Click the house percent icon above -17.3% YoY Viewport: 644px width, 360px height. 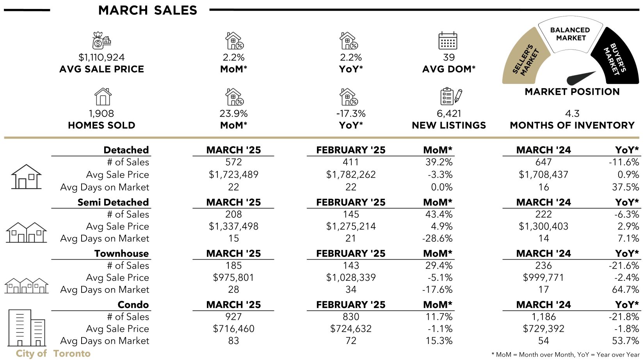coord(349,96)
